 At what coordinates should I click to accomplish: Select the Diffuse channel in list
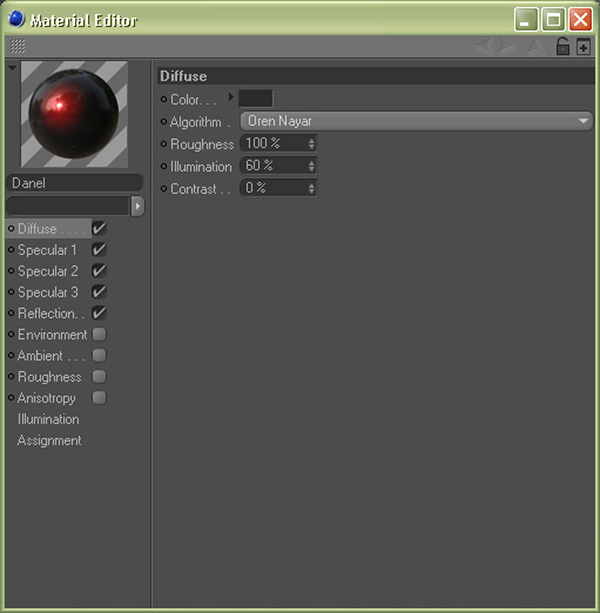pyautogui.click(x=48, y=229)
